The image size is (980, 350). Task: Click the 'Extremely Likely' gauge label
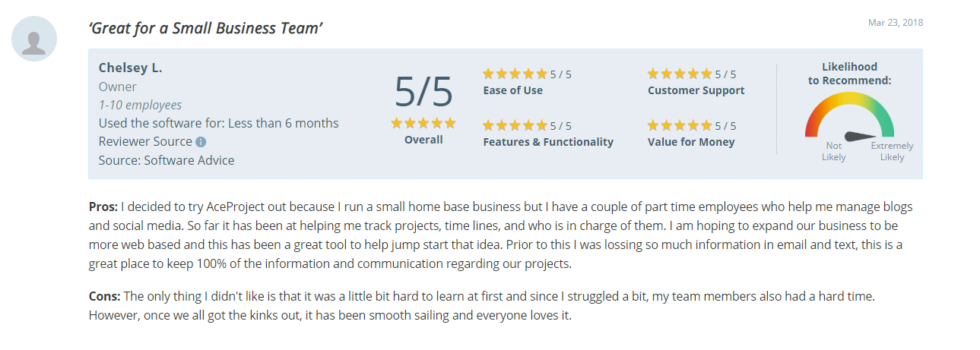coord(892,151)
